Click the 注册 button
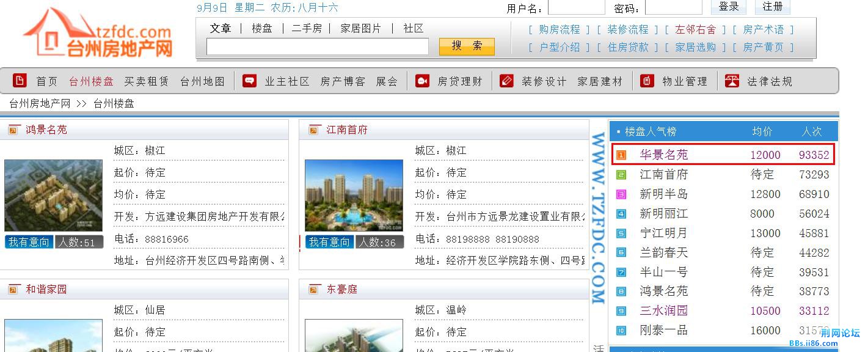Viewport: 868px width, 352px height. click(773, 7)
